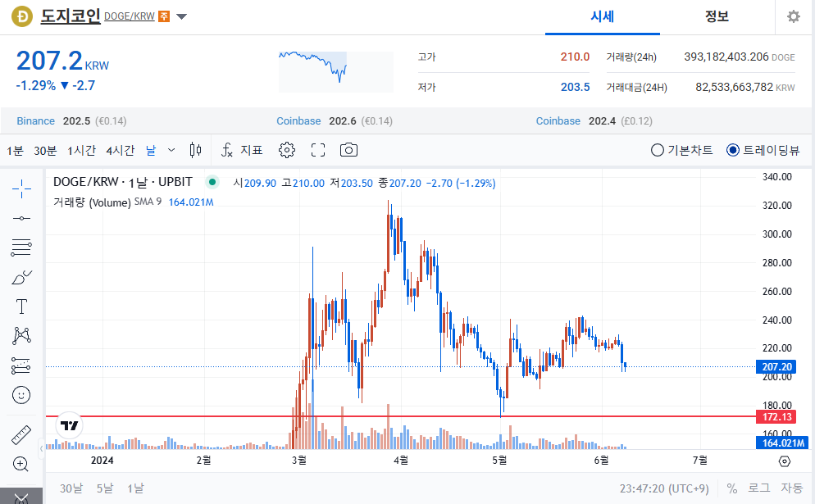Open chart settings via the gear icon
Screen dimensions: 815x504
pos(286,150)
